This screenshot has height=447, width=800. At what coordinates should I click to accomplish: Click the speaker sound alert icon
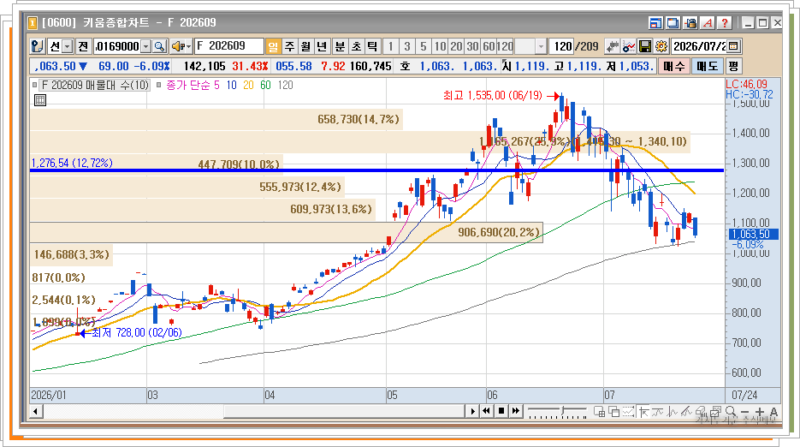(178, 46)
